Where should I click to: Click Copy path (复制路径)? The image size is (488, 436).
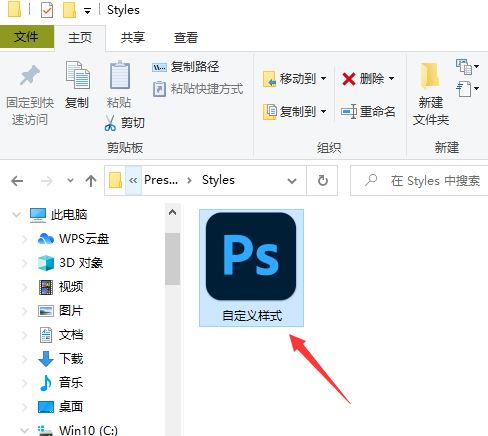(185, 67)
